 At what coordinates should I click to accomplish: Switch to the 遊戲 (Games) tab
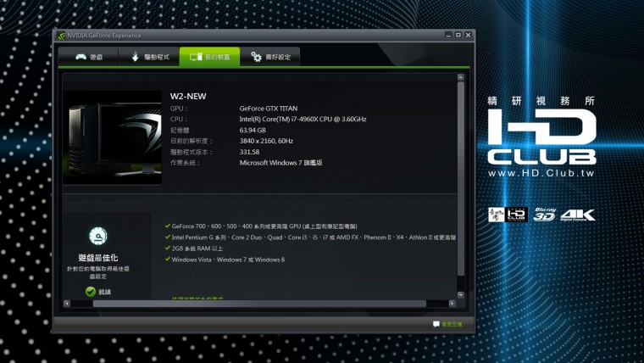tap(88, 57)
